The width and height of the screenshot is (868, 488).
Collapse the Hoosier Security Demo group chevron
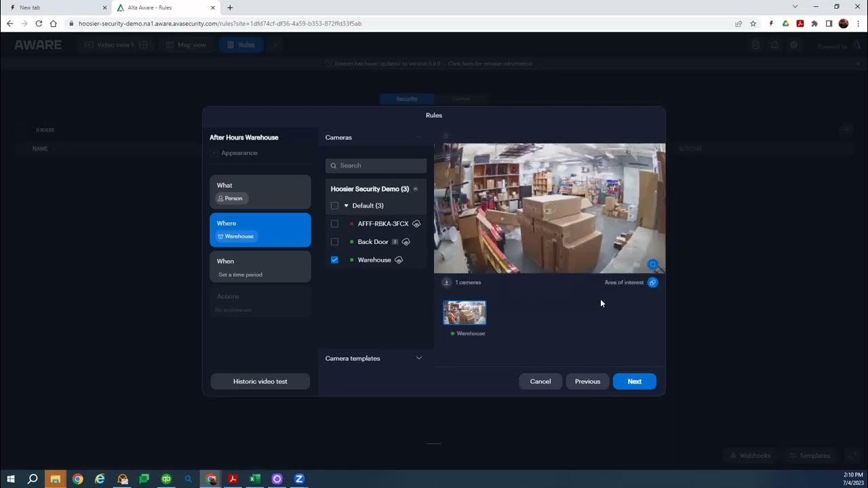click(x=416, y=189)
